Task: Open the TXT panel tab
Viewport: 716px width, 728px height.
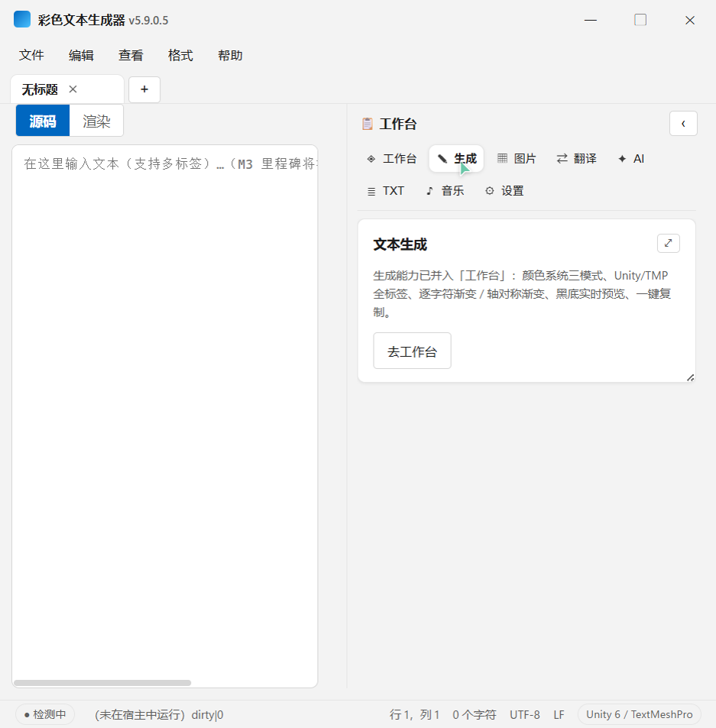Action: [x=385, y=191]
